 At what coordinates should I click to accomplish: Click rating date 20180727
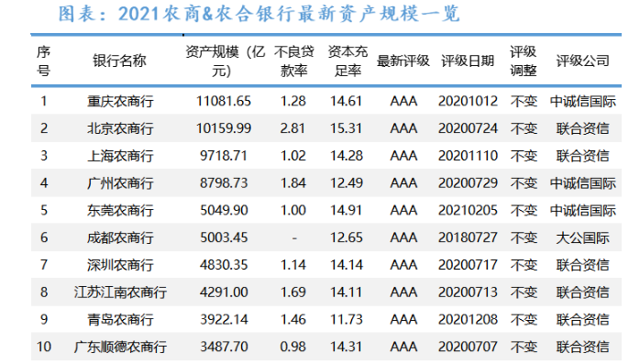point(468,237)
